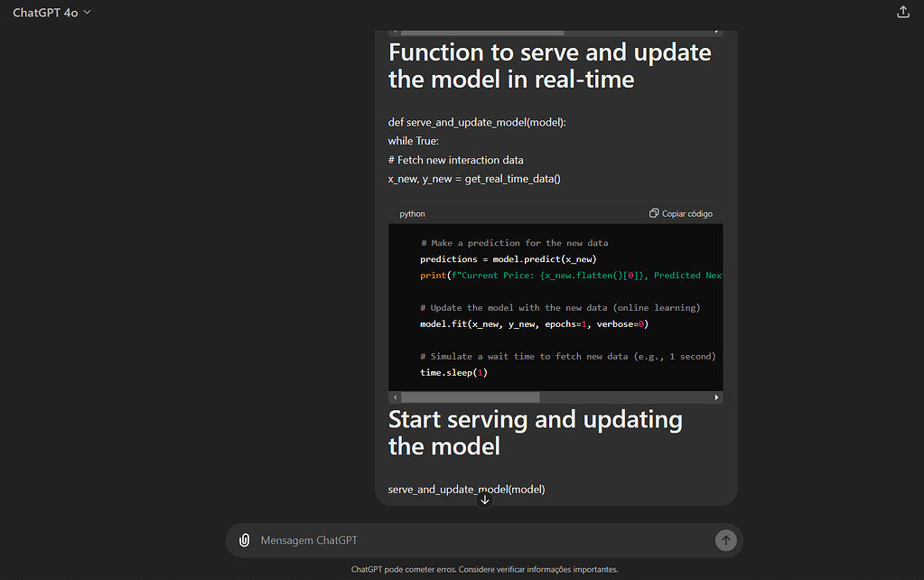
Task: Click the scrollbar thumb of the upper code block
Action: 482,33
